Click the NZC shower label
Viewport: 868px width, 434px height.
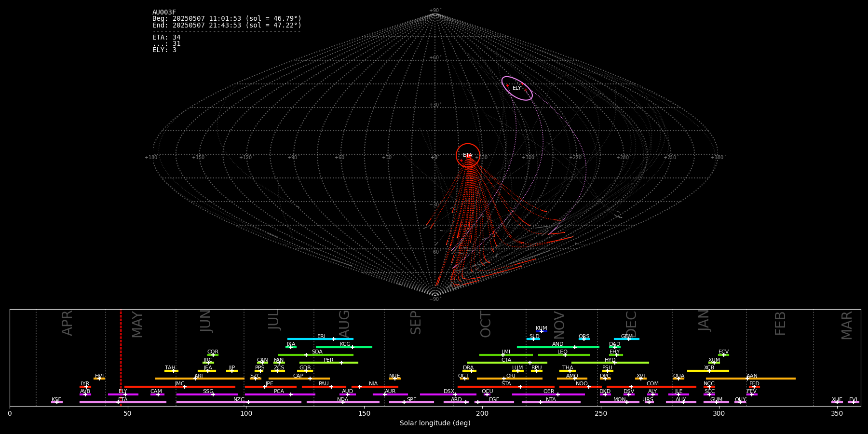coord(239,400)
